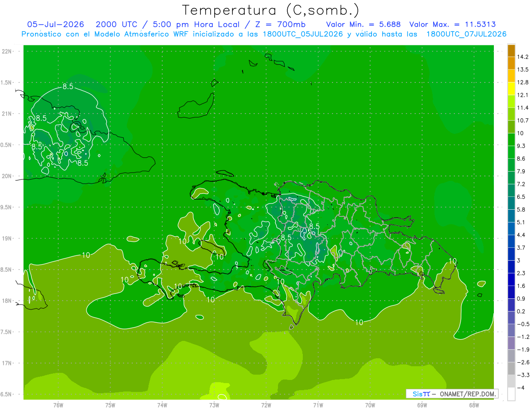Click the '21N' latitude axis label
Image resolution: width=532 pixels, height=411 pixels.
[x=7, y=114]
